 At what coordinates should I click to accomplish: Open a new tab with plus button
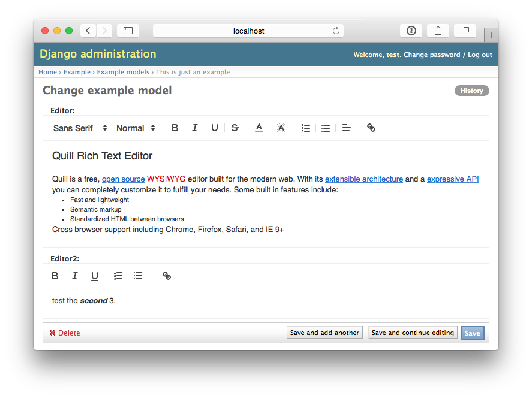click(491, 35)
